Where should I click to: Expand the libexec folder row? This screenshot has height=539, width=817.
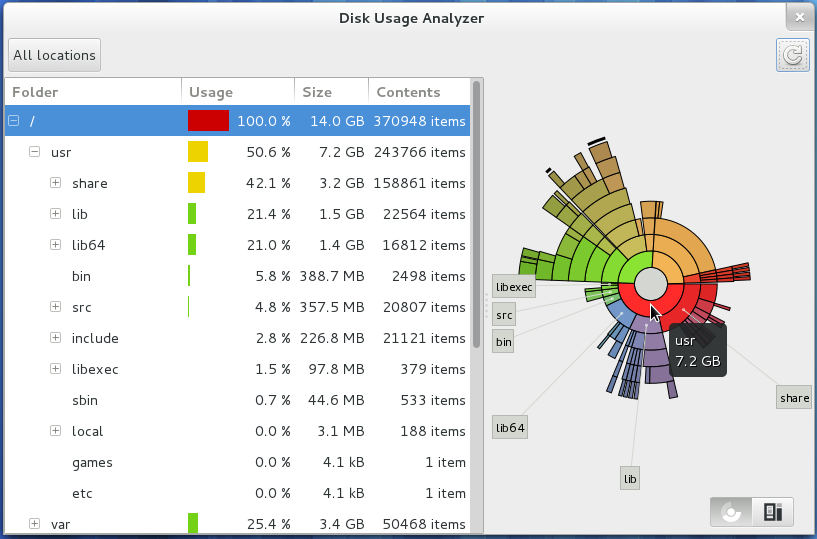(55, 369)
